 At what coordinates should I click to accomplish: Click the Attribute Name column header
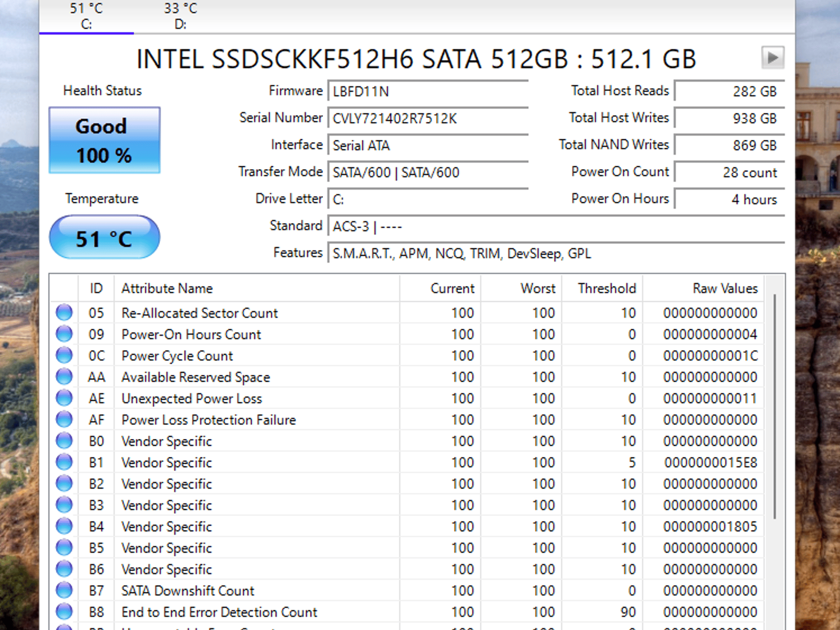pyautogui.click(x=257, y=288)
